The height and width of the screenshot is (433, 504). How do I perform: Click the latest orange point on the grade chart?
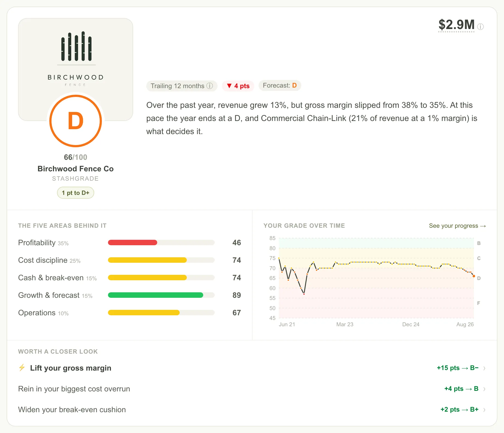coord(474,276)
